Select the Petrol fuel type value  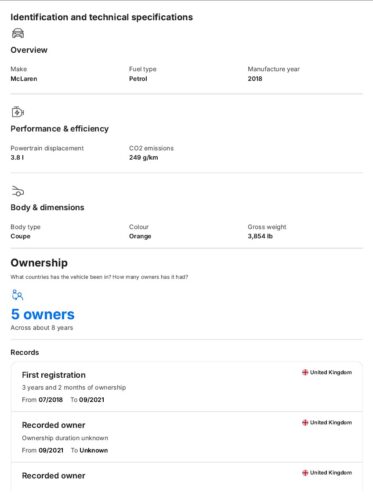tap(138, 79)
